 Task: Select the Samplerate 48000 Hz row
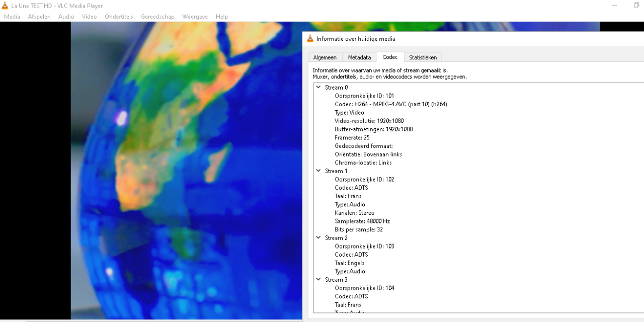click(362, 221)
